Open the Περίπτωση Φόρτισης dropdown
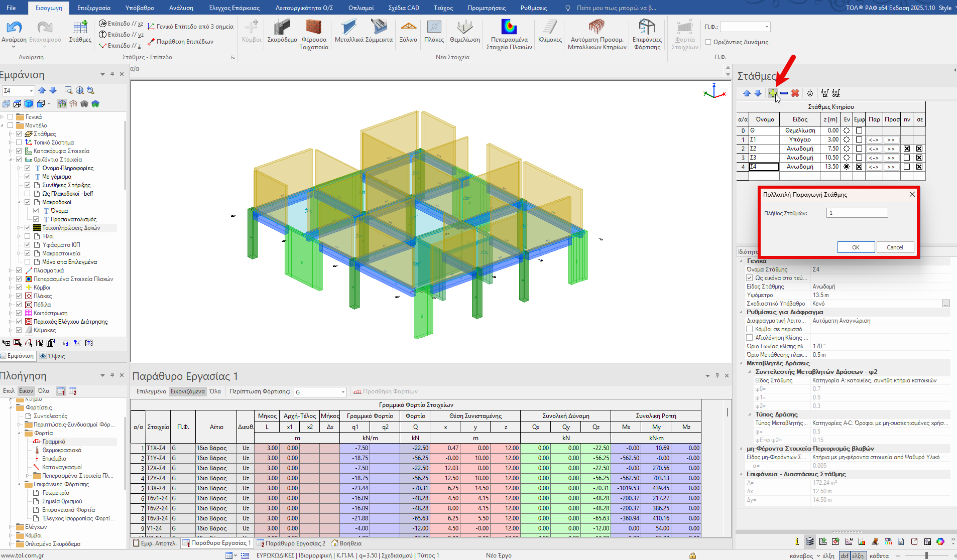 click(x=343, y=392)
